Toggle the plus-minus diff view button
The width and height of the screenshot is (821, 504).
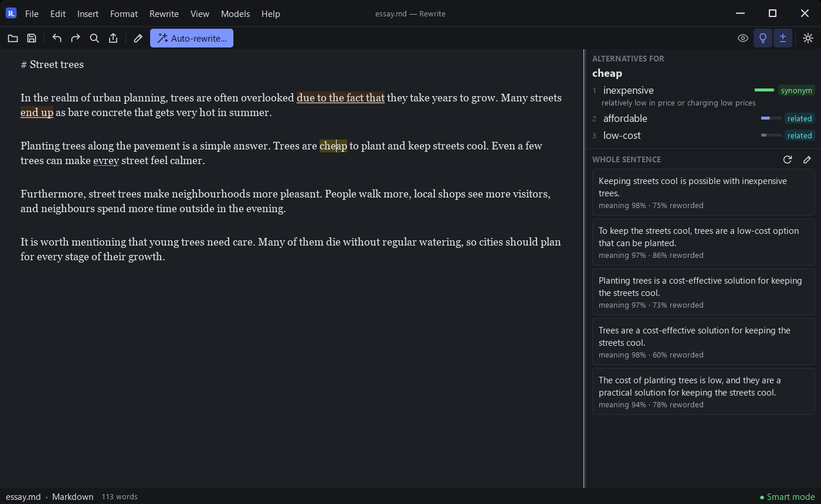click(x=783, y=39)
